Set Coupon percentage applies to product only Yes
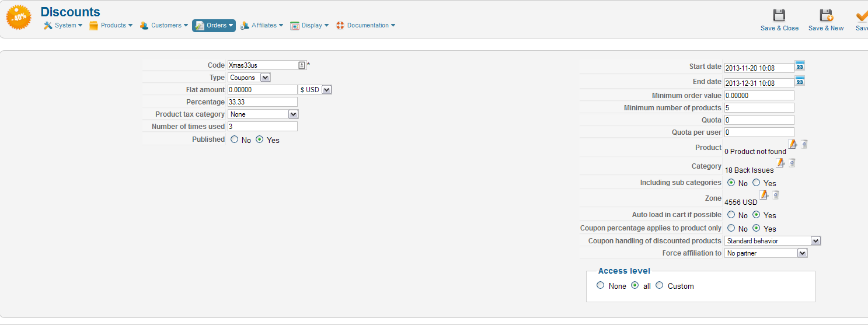868x325 pixels. click(756, 228)
